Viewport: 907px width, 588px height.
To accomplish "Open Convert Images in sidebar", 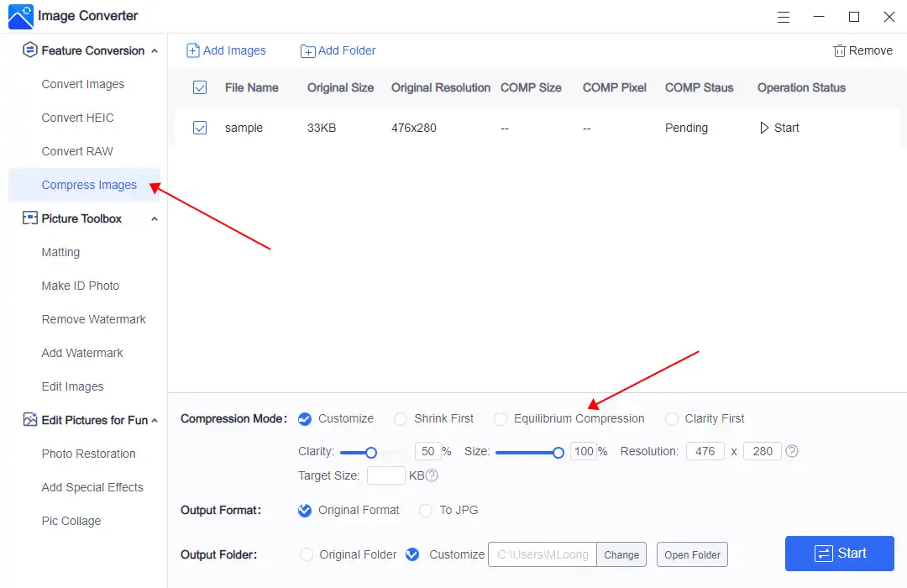I will (82, 84).
